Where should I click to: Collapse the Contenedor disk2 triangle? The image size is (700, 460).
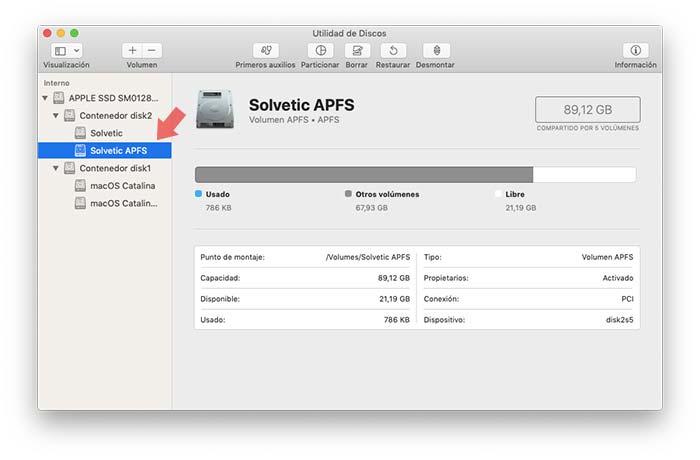tap(56, 116)
